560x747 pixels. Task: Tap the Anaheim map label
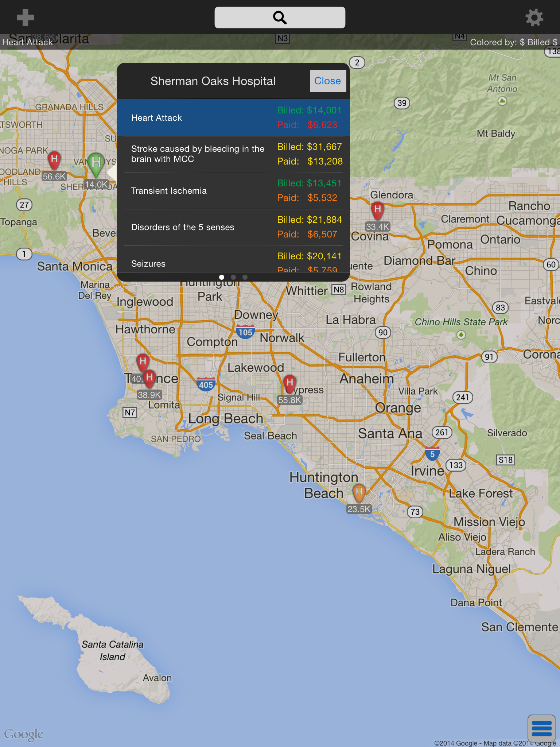367,379
